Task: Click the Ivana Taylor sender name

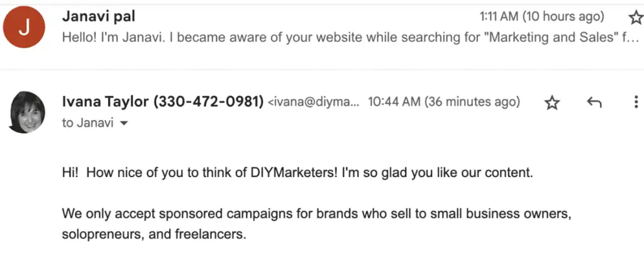Action: [x=104, y=101]
